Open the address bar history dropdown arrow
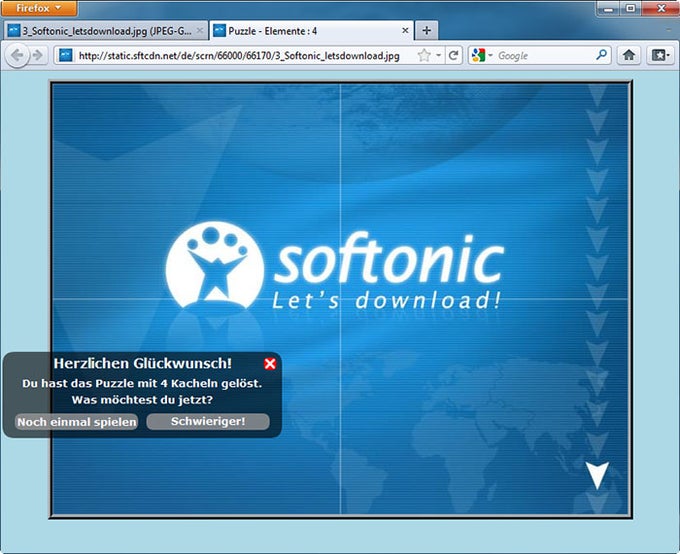 pos(438,56)
